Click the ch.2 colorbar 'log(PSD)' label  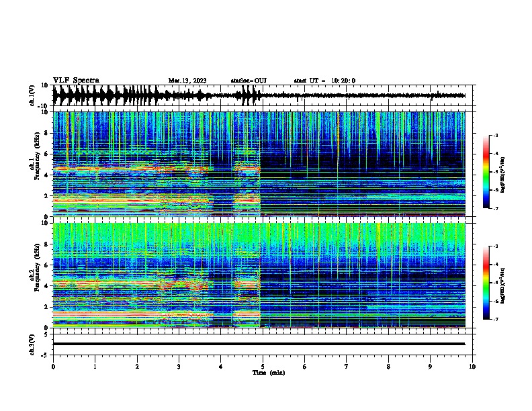point(503,286)
